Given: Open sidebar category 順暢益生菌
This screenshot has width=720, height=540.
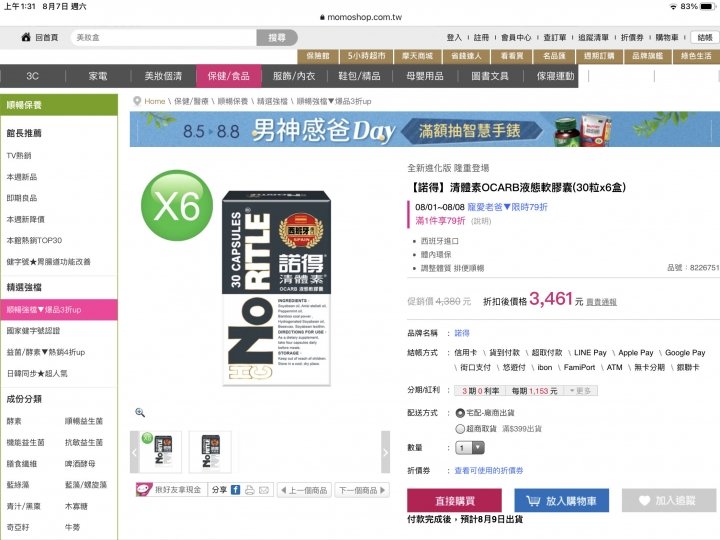Looking at the screenshot, I should click(x=84, y=421).
